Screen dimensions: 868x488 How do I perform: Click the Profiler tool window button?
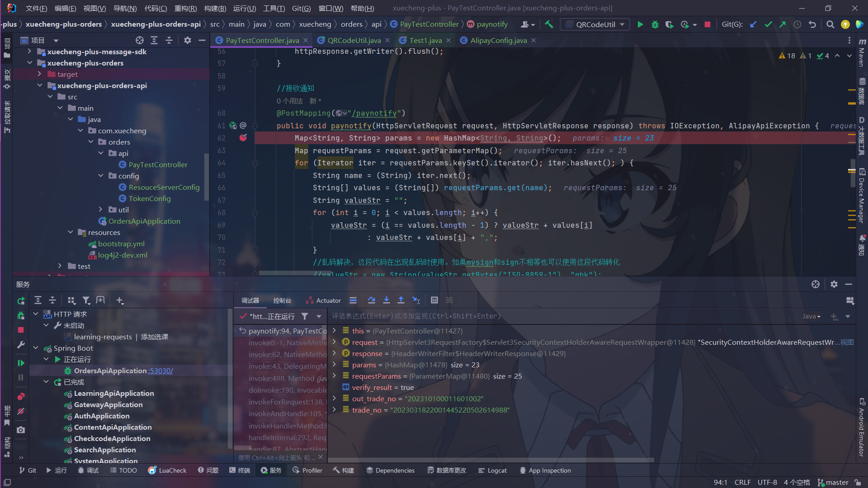point(307,470)
